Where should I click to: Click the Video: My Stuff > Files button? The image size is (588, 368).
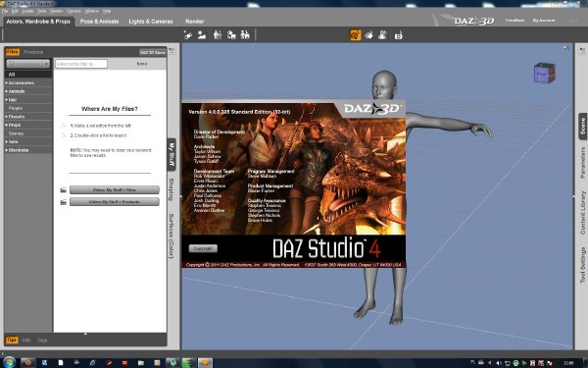click(115, 190)
